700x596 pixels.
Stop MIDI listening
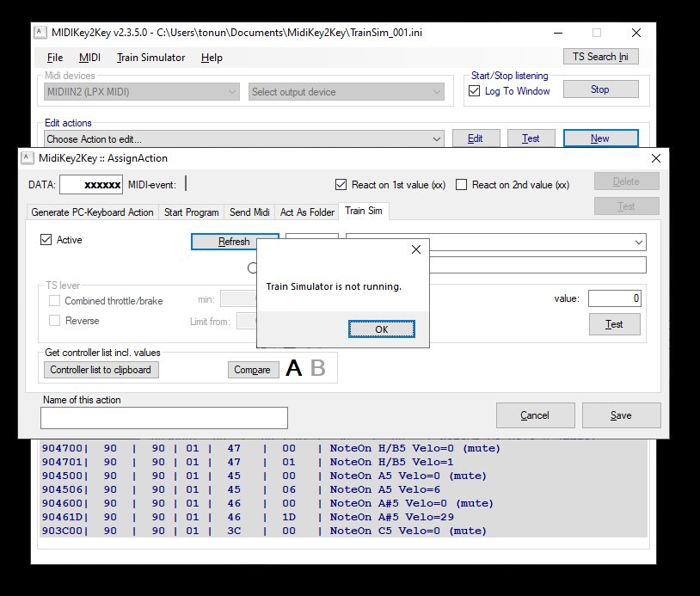(x=600, y=89)
